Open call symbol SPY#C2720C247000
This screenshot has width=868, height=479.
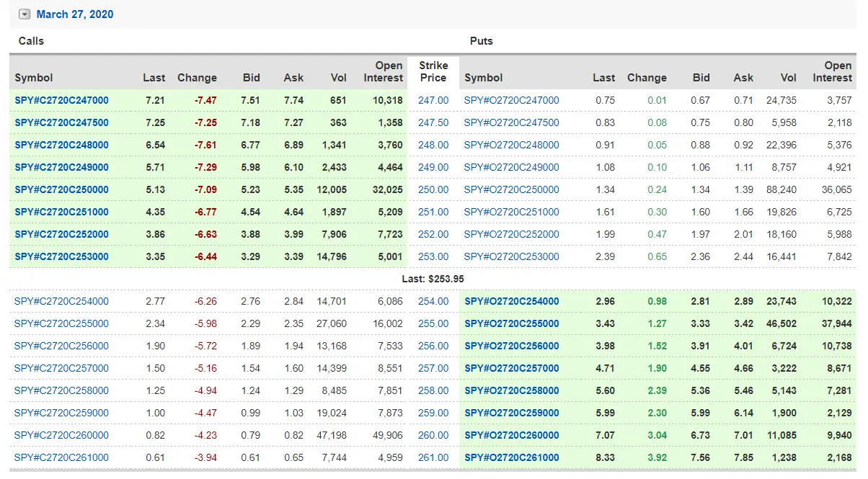(x=62, y=100)
